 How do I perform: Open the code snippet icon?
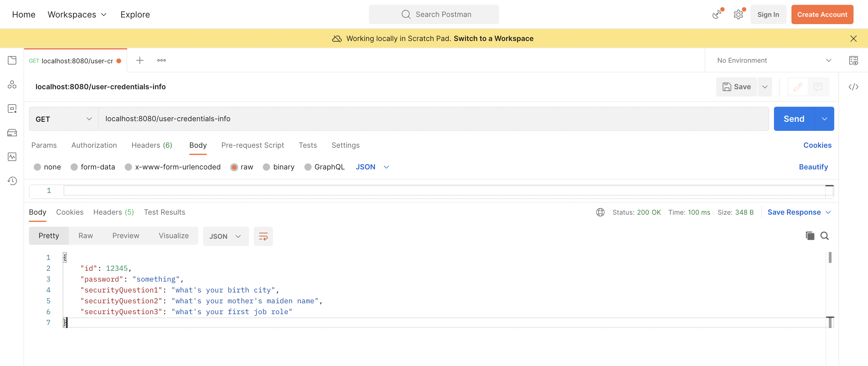(x=853, y=87)
